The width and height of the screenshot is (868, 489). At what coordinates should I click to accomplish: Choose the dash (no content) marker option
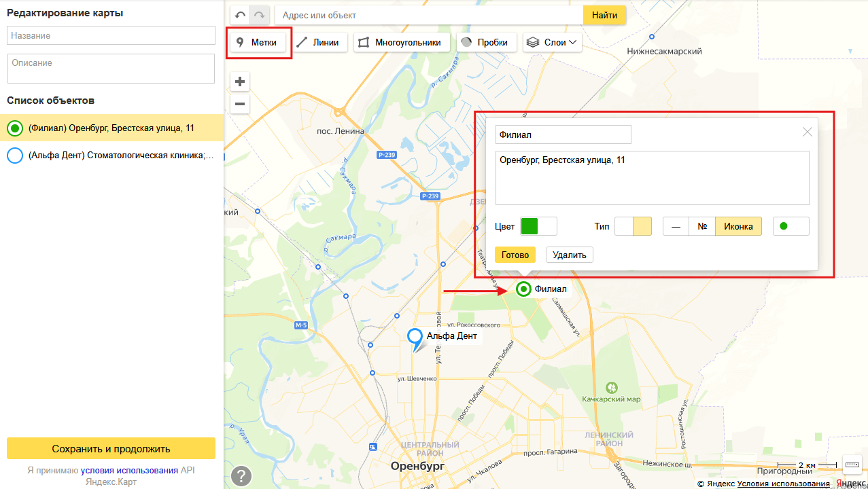tap(676, 226)
